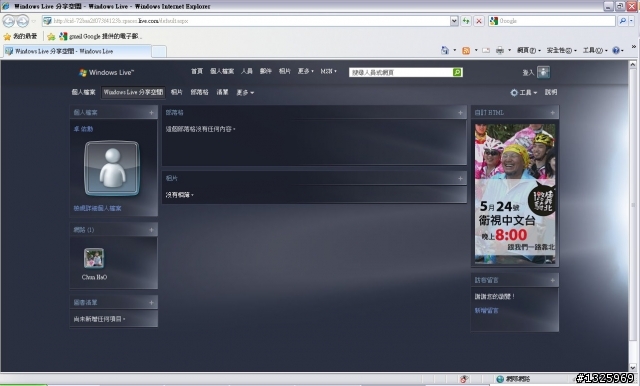Click the view detailed profile link below avatar
640x386 pixels.
coord(97,209)
